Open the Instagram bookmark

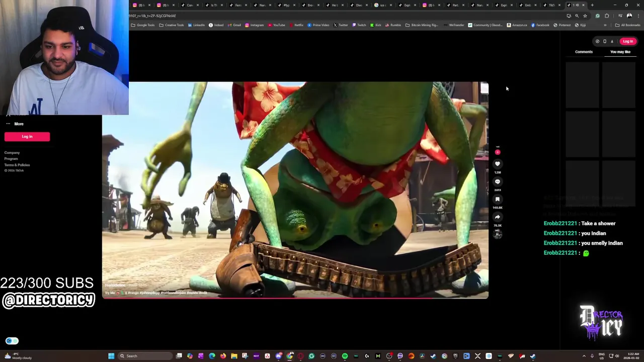pyautogui.click(x=254, y=25)
